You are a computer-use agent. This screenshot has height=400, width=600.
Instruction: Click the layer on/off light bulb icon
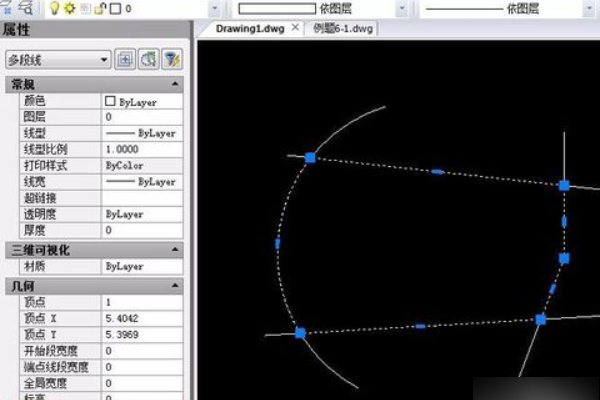pyautogui.click(x=54, y=8)
